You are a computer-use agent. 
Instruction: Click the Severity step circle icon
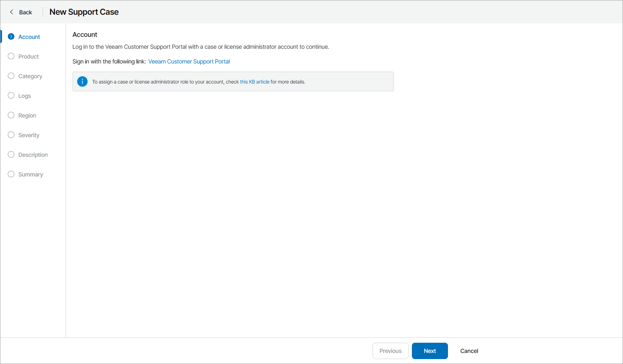(x=11, y=135)
